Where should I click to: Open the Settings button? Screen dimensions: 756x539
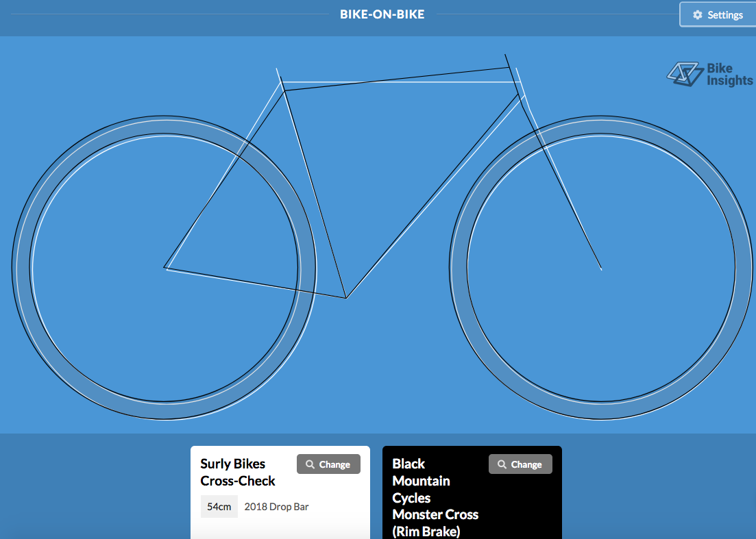(718, 15)
